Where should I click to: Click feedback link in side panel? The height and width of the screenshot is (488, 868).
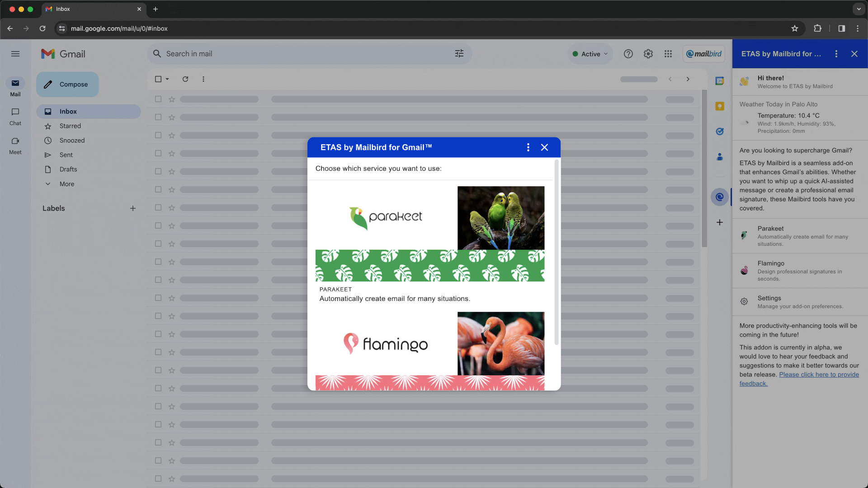tap(799, 379)
